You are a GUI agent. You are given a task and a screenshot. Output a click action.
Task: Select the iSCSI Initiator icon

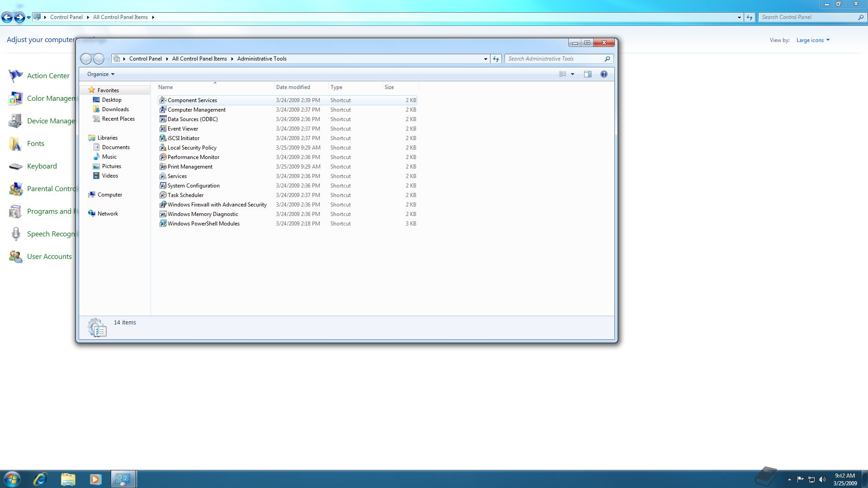coord(163,138)
